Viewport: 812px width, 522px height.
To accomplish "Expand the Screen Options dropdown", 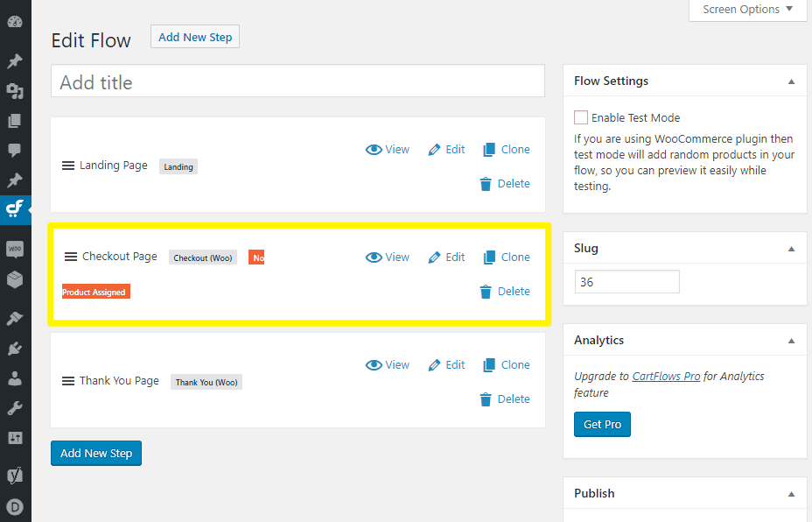I will click(x=748, y=10).
